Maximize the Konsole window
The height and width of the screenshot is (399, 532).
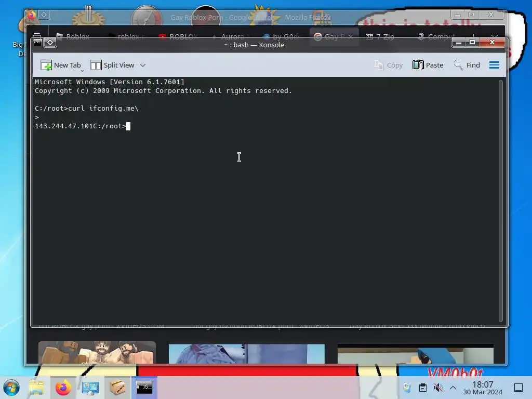click(x=472, y=43)
